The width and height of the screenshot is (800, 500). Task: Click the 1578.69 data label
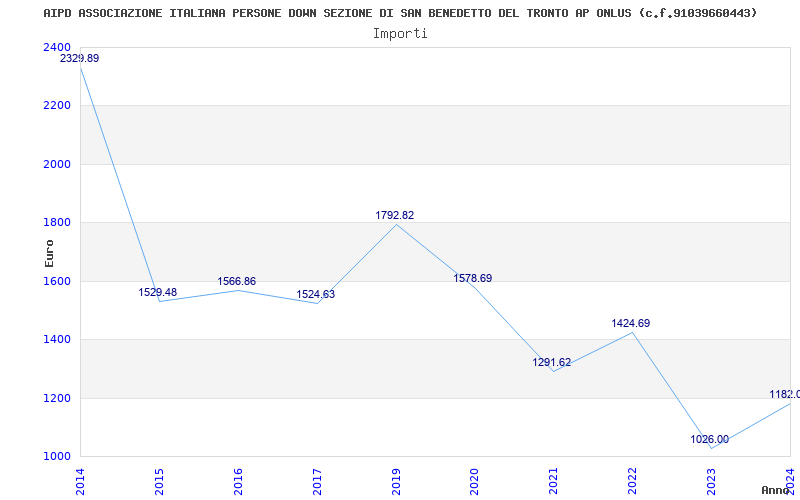(473, 278)
